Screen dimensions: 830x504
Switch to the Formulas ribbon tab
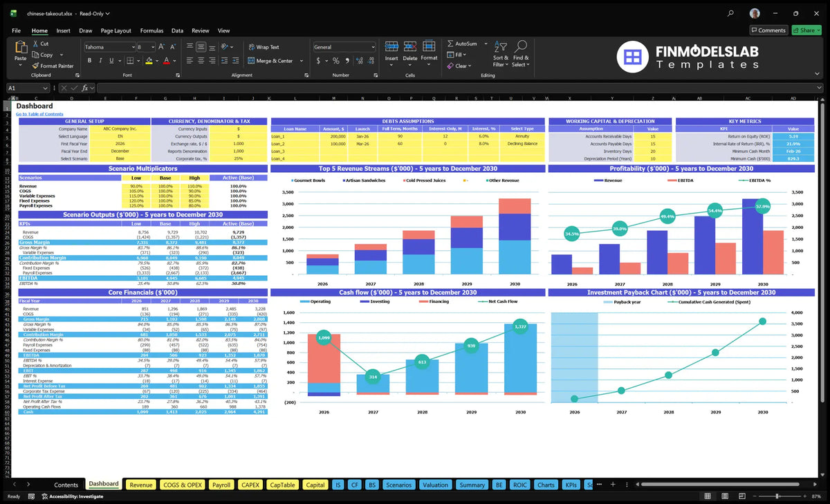click(151, 30)
